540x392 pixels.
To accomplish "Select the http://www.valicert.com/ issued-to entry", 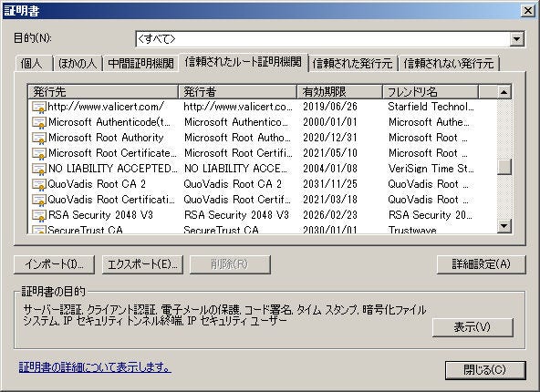I will pos(106,107).
